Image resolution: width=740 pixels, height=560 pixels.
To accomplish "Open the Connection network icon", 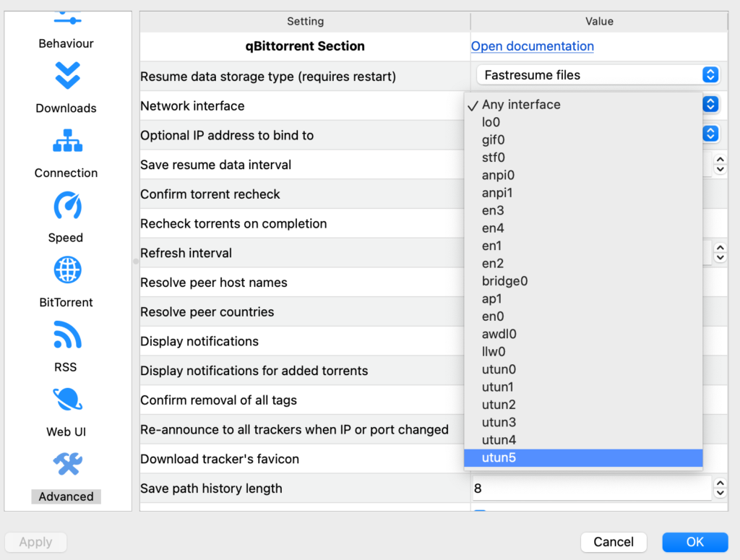I will (67, 141).
